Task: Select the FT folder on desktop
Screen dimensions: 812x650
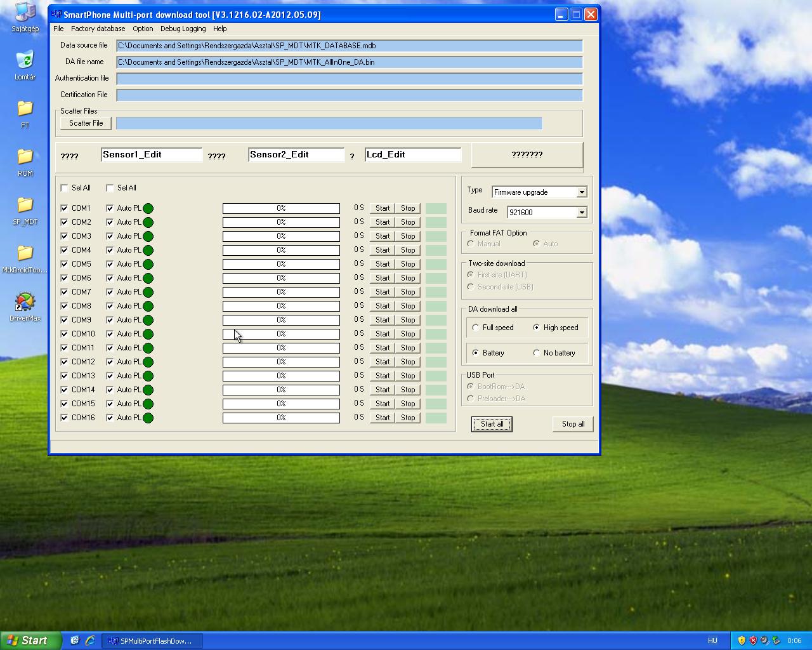Action: click(25, 114)
